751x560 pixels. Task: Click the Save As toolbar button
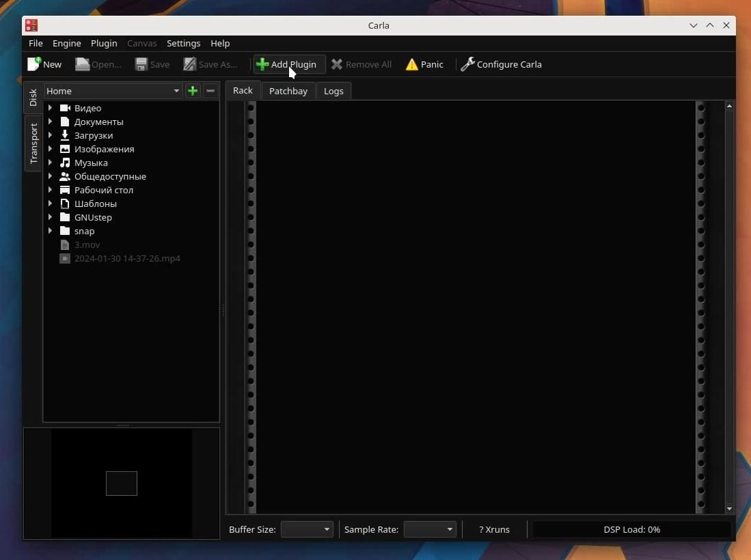coord(210,64)
